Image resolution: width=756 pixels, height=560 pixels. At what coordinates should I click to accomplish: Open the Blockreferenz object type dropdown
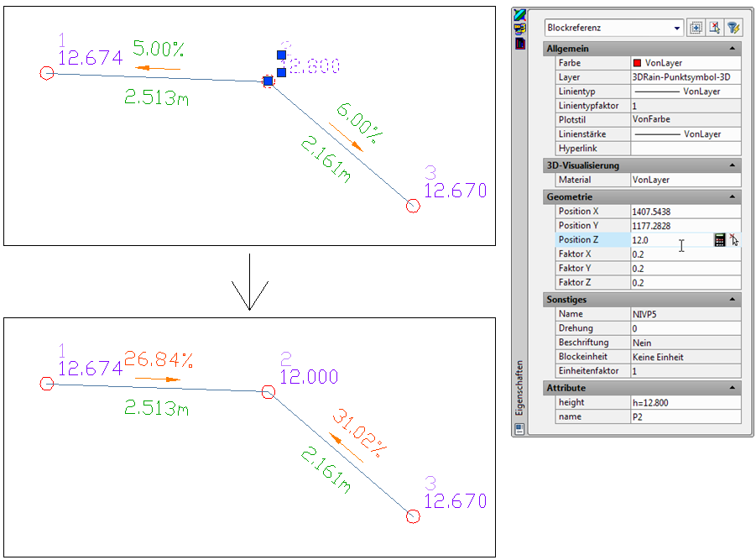pos(677,28)
